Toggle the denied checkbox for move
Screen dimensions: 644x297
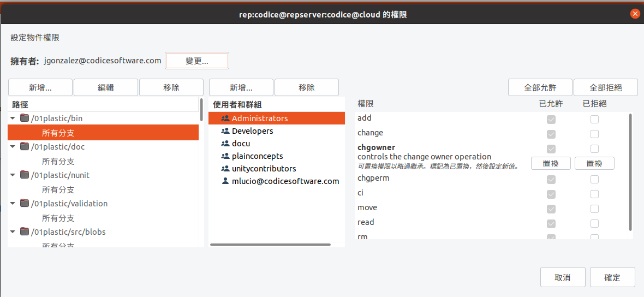[594, 209]
